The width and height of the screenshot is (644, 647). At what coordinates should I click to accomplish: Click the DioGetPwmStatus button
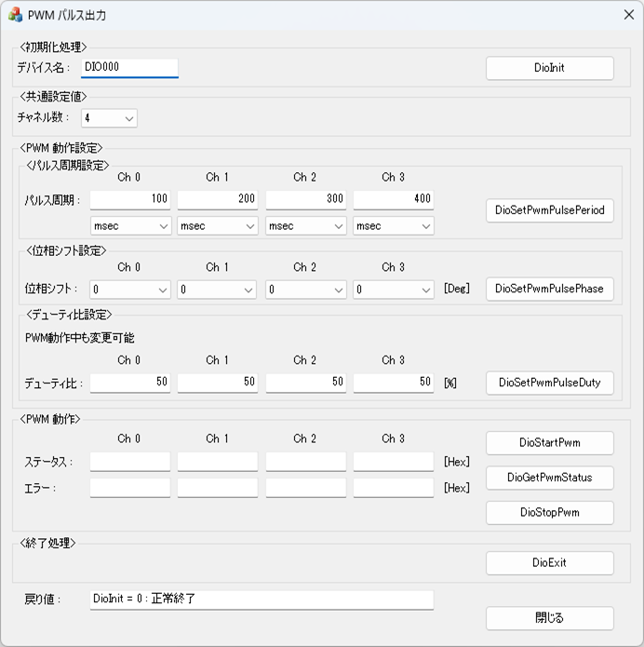click(x=549, y=478)
